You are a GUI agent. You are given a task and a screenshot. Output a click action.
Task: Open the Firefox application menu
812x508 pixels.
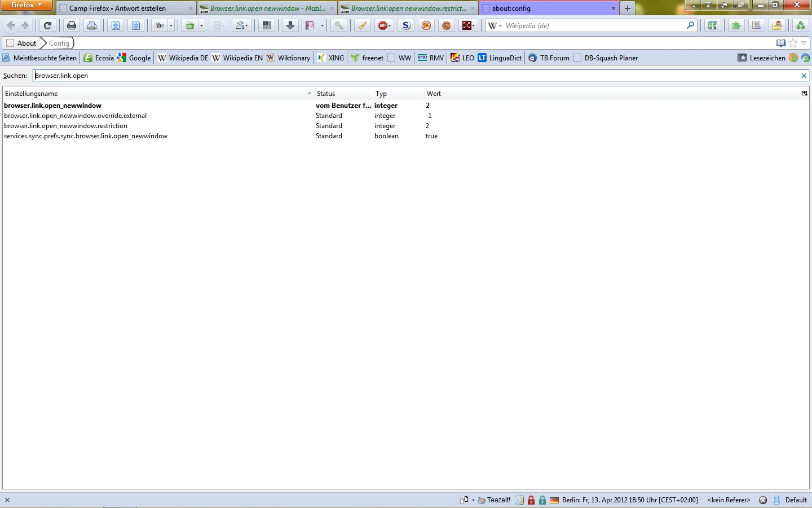[x=27, y=5]
